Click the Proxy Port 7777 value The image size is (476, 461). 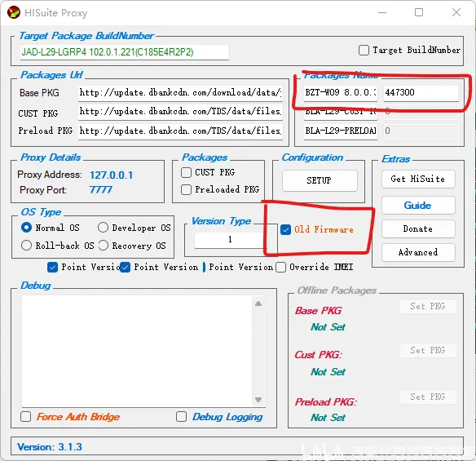[x=101, y=190]
